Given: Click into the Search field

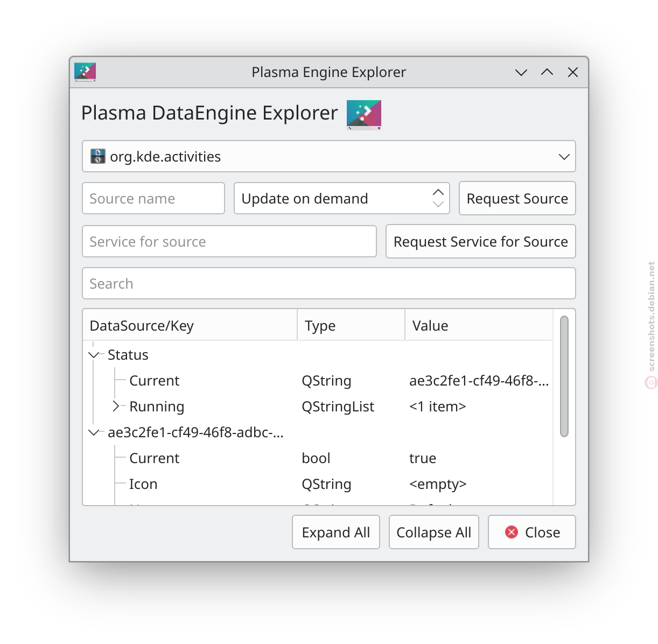Looking at the screenshot, I should (x=329, y=283).
